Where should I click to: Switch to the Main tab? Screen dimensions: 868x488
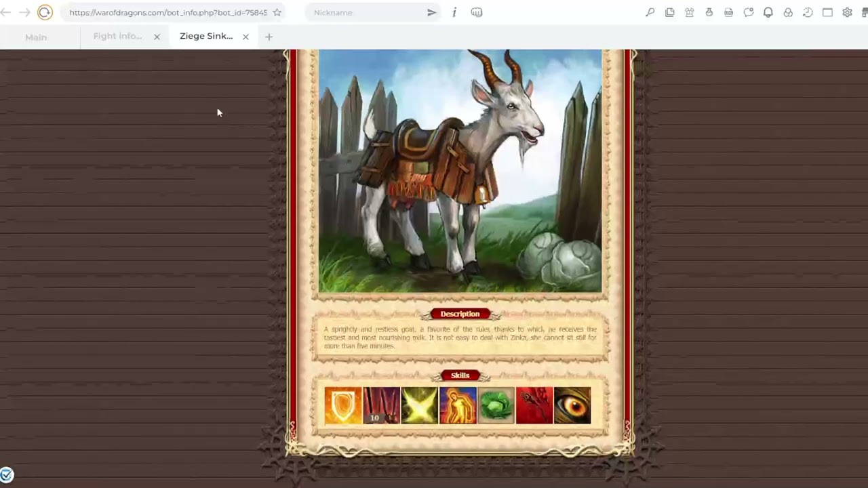pyautogui.click(x=36, y=37)
